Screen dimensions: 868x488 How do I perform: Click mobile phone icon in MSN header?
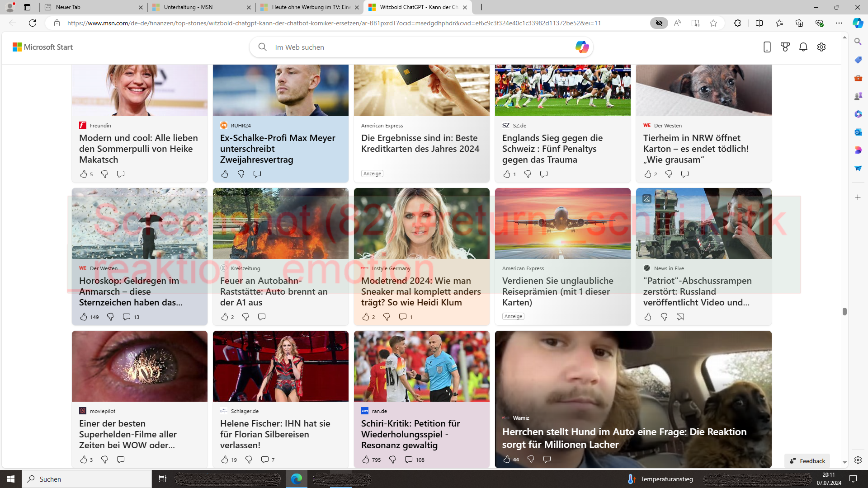[x=767, y=47]
